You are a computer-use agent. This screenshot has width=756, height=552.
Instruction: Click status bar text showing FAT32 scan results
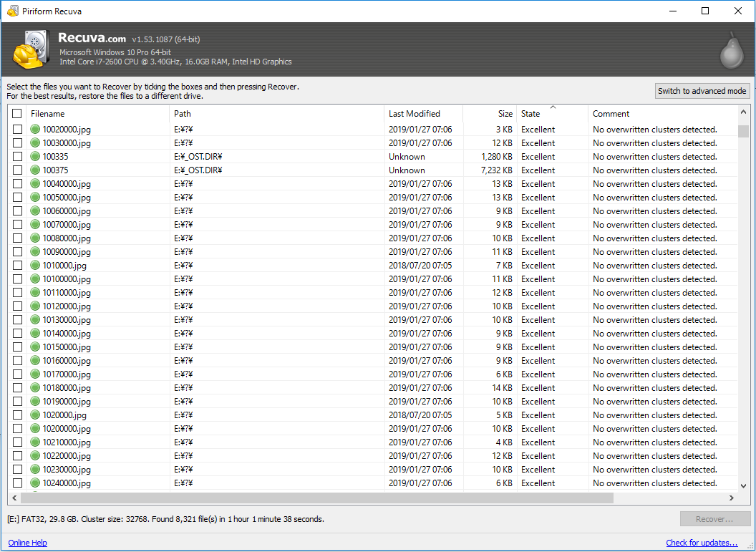point(165,519)
